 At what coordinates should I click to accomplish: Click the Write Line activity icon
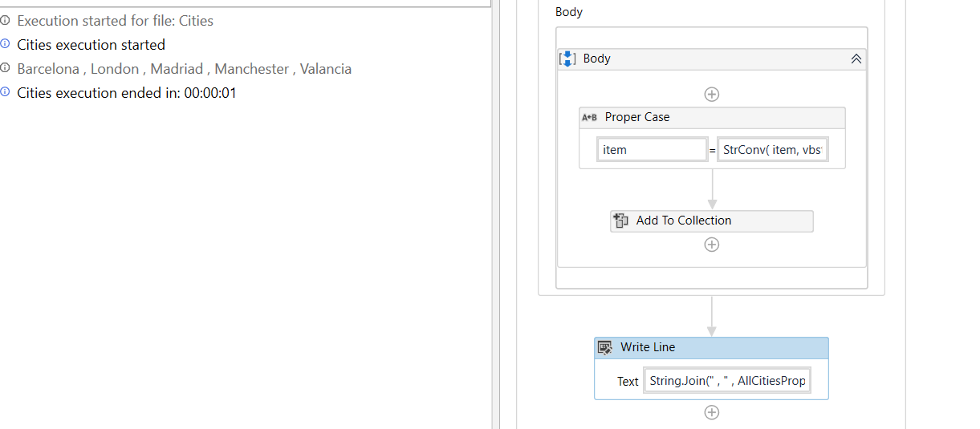point(605,347)
